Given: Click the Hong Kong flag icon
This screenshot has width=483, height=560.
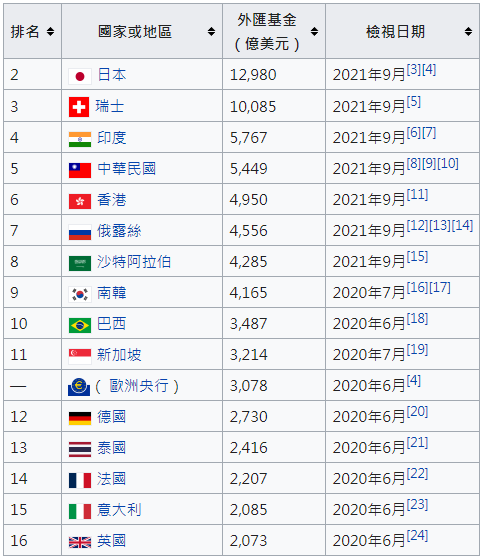Looking at the screenshot, I should 80,201.
